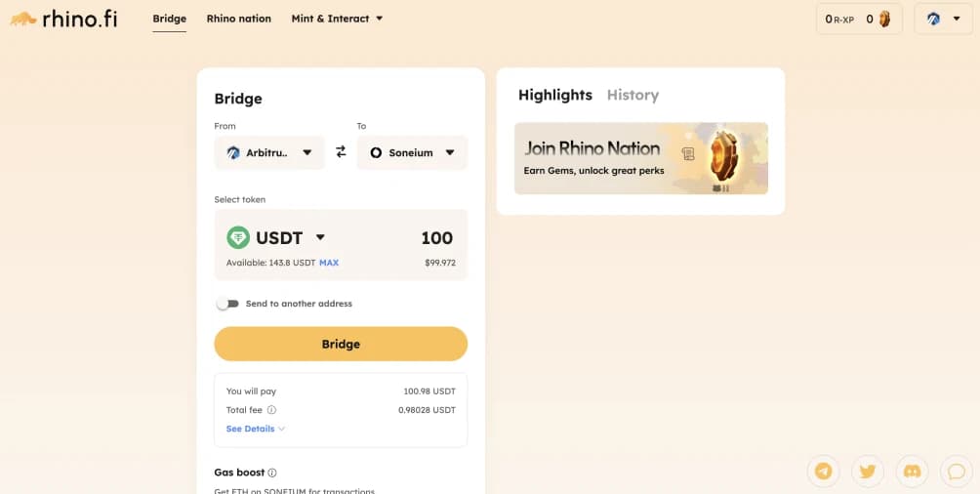
Task: Toggle Send to another address
Action: tap(227, 304)
